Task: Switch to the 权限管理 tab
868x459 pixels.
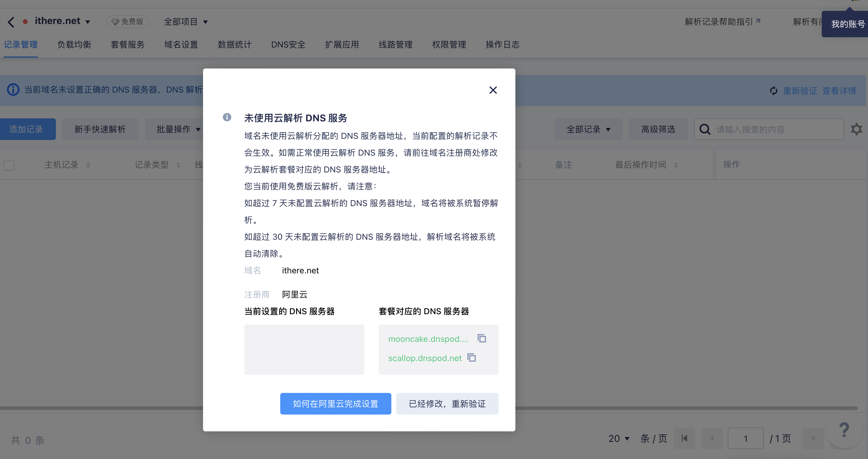Action: click(449, 45)
